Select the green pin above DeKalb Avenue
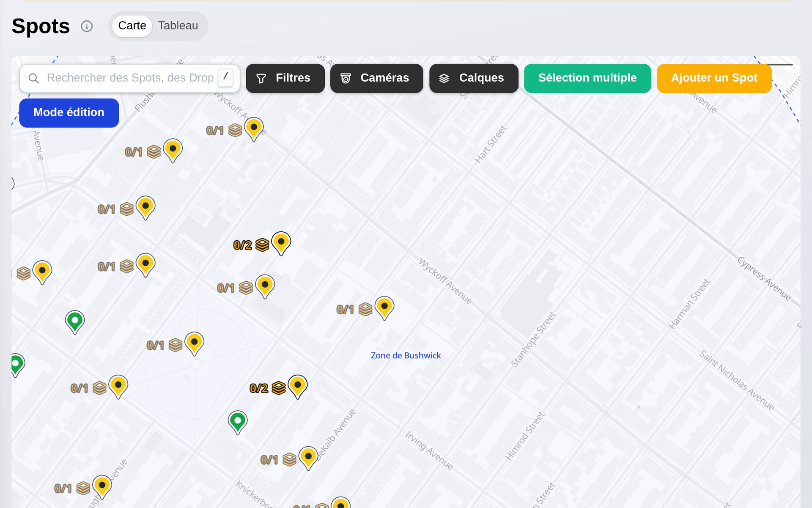This screenshot has width=812, height=508. [238, 422]
